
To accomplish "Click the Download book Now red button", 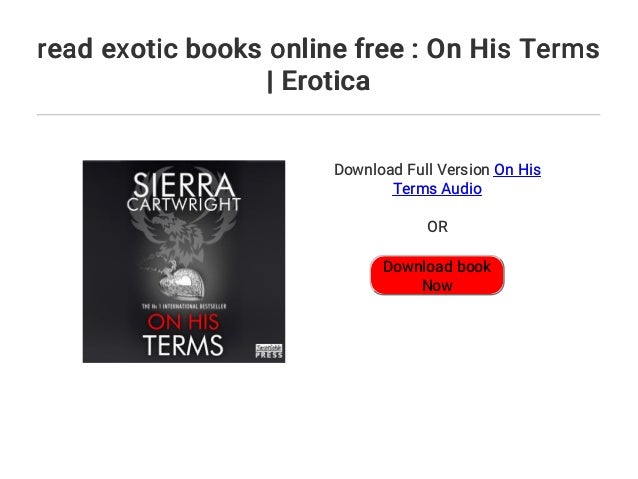I will (437, 276).
